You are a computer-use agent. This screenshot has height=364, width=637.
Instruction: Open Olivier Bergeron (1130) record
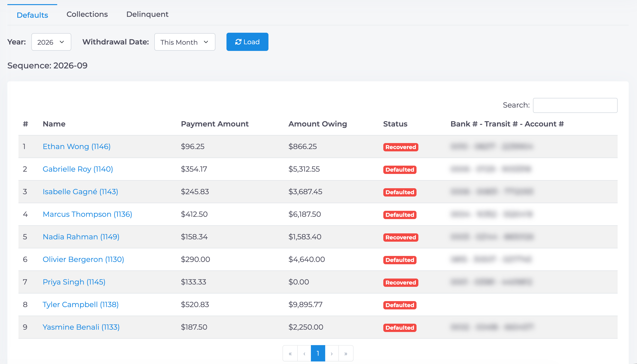point(83,259)
